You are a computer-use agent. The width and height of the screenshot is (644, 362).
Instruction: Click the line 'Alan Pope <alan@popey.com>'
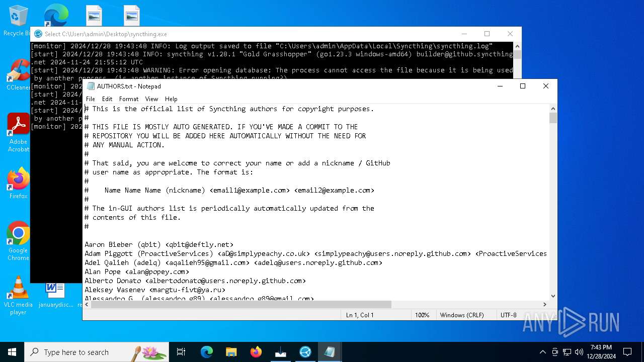pyautogui.click(x=137, y=271)
